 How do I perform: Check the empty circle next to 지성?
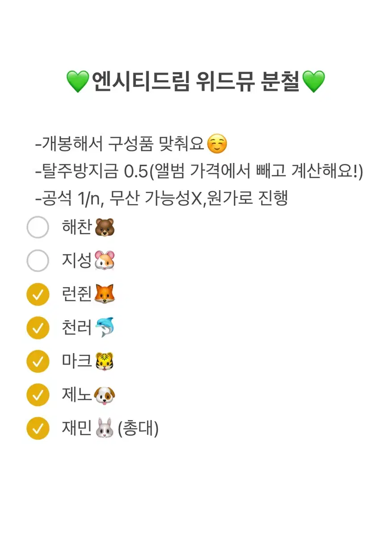click(38, 261)
